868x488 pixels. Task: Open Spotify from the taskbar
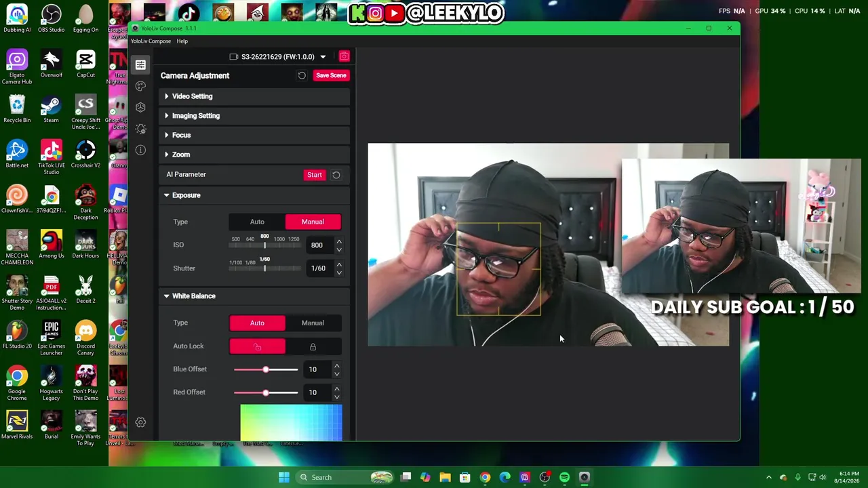(x=564, y=477)
